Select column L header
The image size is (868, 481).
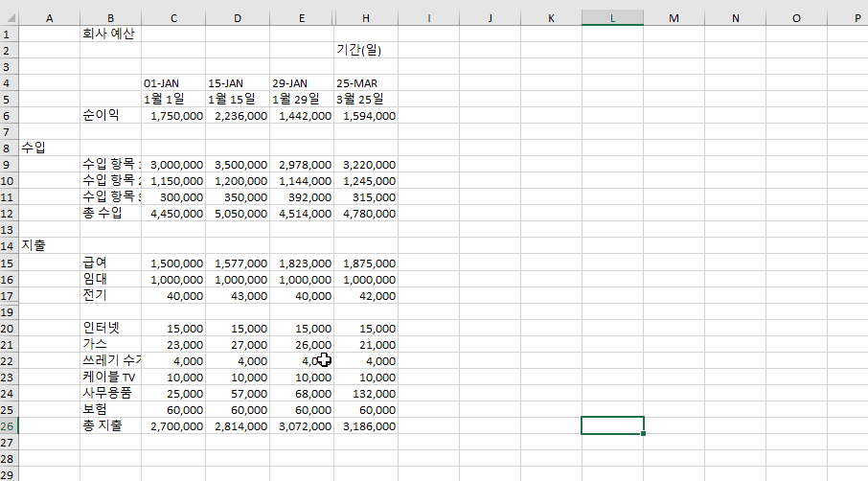612,18
